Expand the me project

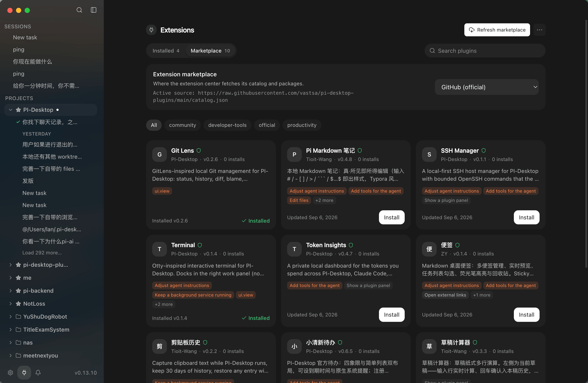(x=10, y=278)
